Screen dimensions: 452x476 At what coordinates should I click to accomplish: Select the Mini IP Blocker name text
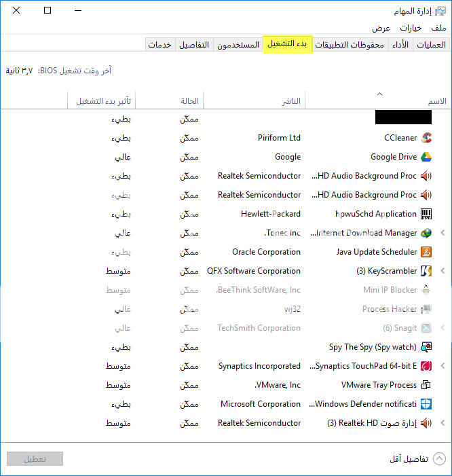pos(390,290)
